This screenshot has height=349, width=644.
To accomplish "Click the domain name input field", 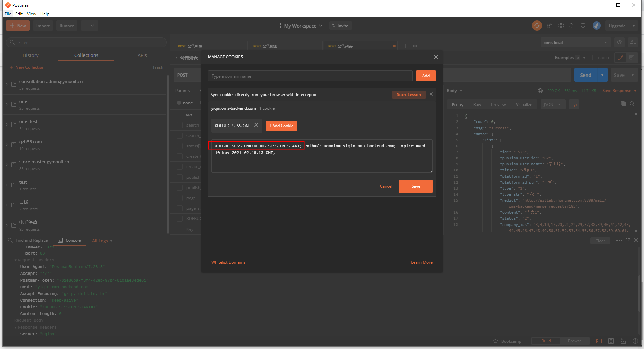I will pyautogui.click(x=310, y=76).
